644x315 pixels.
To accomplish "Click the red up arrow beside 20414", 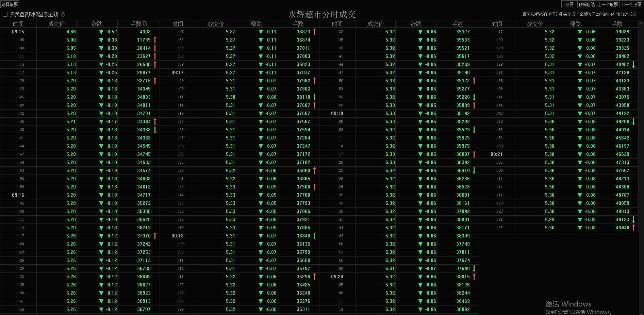I will pyautogui.click(x=155, y=48).
